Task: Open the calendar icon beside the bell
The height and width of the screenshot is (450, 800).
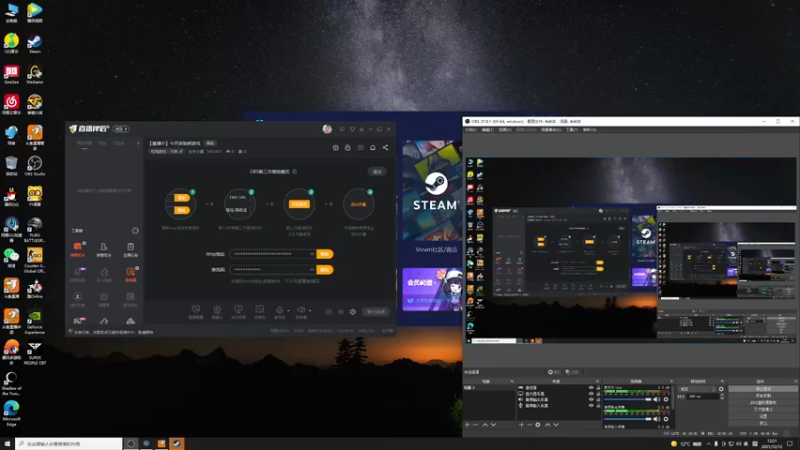Action: (360, 147)
